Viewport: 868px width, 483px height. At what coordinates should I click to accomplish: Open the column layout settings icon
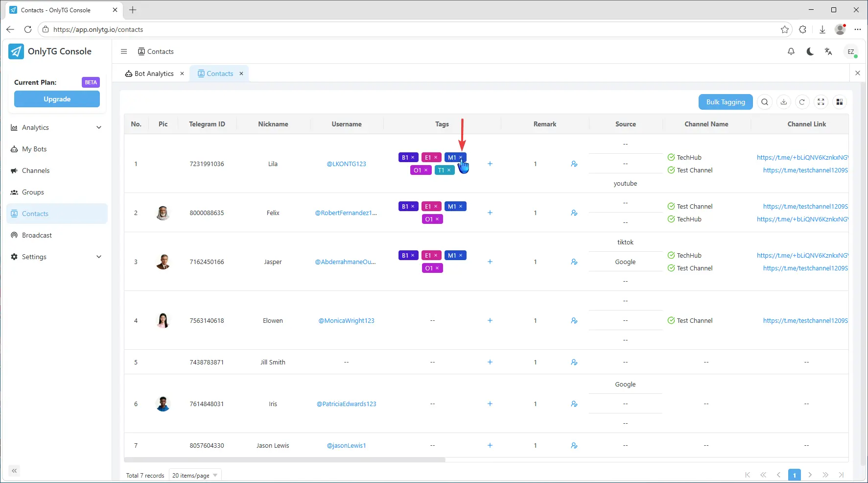pyautogui.click(x=840, y=102)
